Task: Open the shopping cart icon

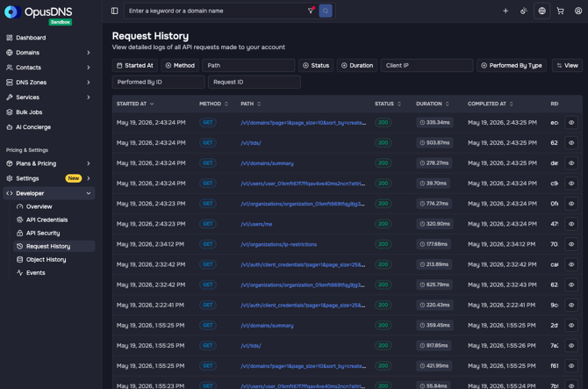Action: [560, 11]
